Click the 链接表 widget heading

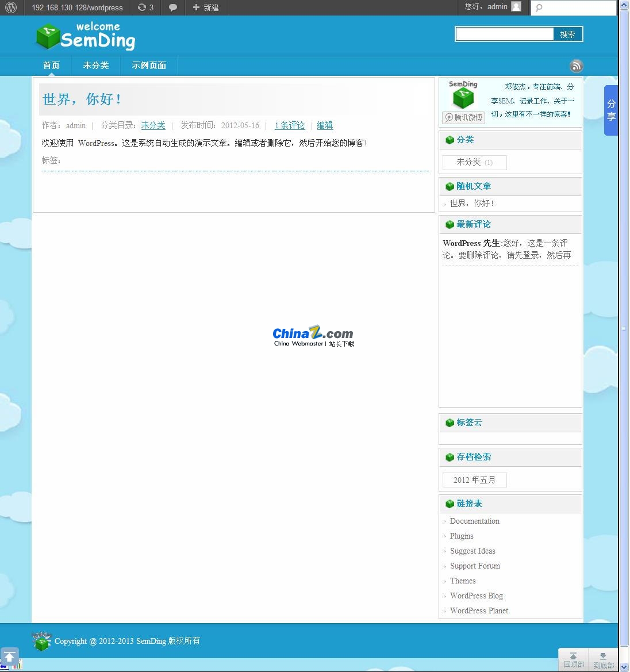(x=469, y=504)
